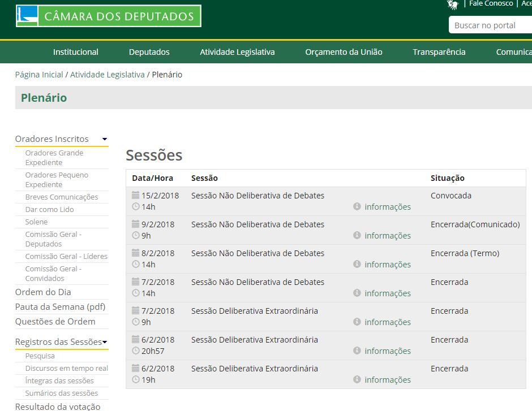Open informações for 6/2/2018 20h57 session
The height and width of the screenshot is (411, 532).
point(388,351)
